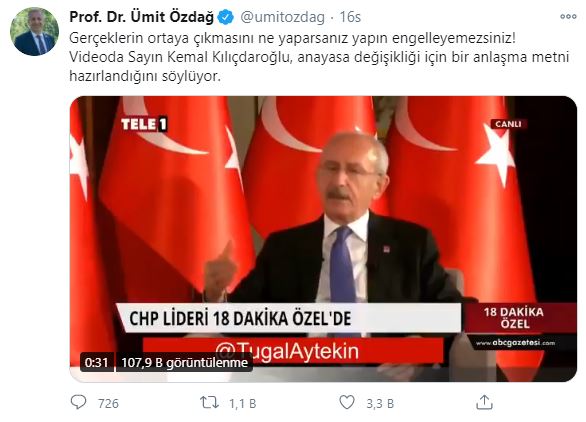The image size is (586, 422).
Task: Click the tweet text about Kemal Kılıçdaroğlu
Action: tap(319, 57)
